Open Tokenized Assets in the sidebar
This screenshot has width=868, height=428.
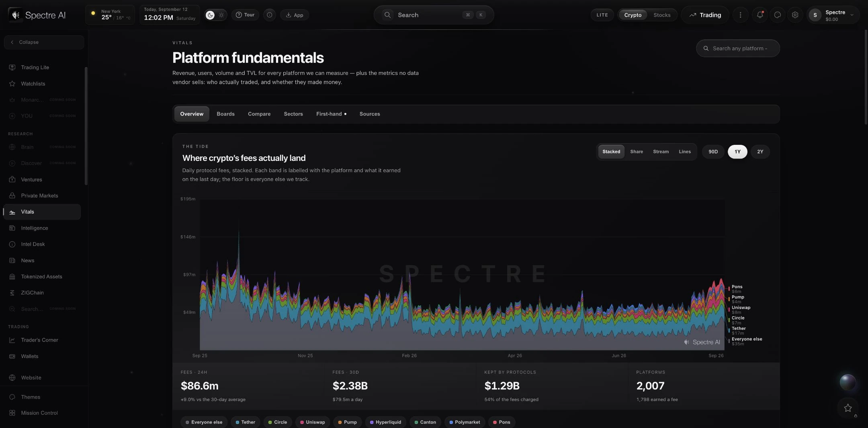[x=42, y=277]
